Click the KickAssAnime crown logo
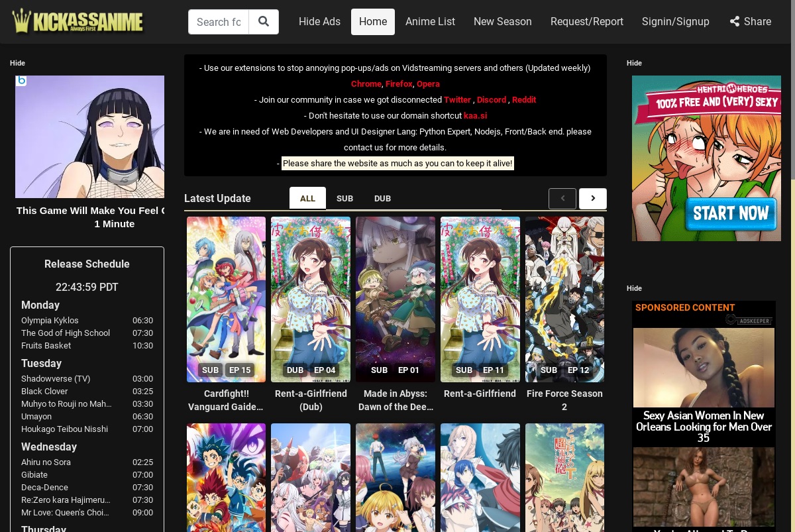795x532 pixels. [78, 22]
